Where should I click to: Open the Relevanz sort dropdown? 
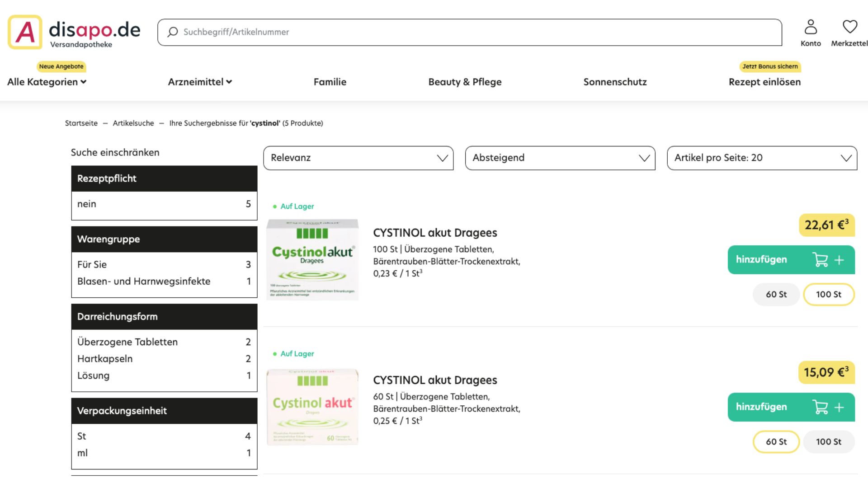point(358,158)
